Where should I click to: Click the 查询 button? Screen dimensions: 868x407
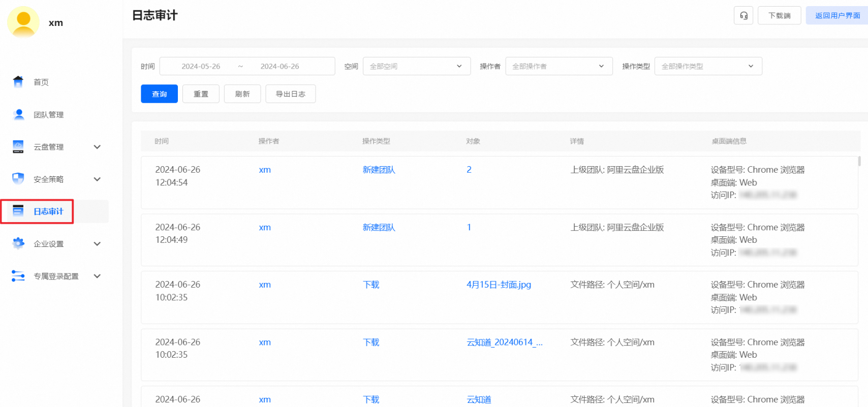(159, 93)
